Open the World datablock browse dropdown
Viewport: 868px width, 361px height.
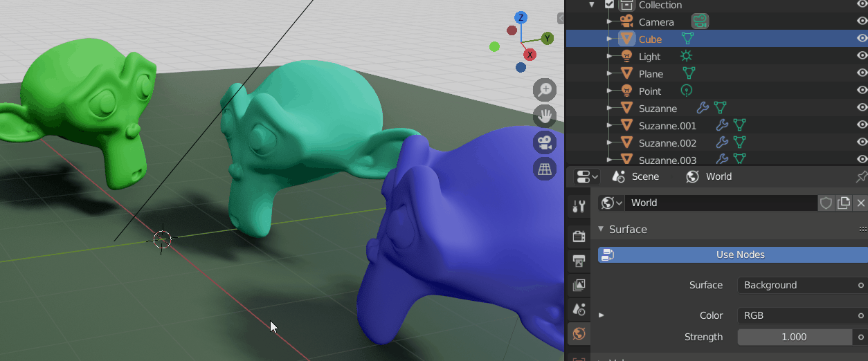611,203
